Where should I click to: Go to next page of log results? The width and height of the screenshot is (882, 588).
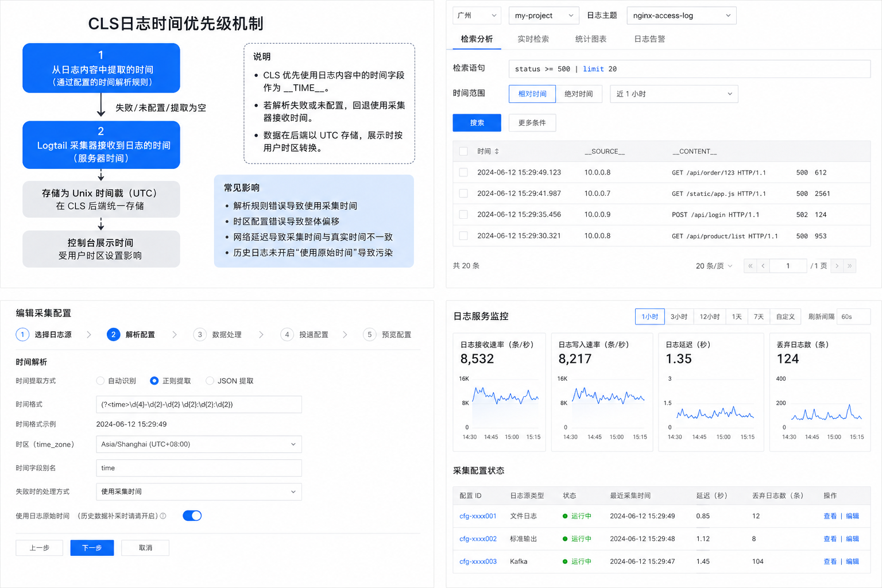click(x=837, y=266)
